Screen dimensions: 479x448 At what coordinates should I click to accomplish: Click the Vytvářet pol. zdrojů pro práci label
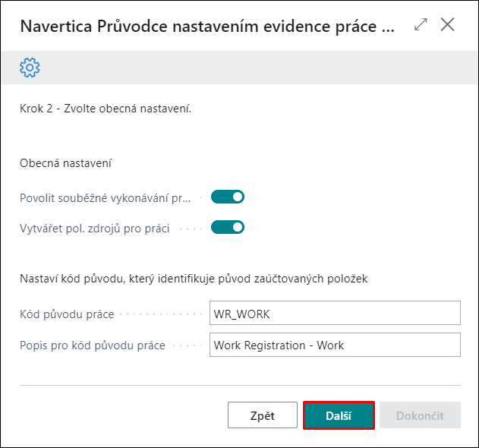[x=95, y=229]
